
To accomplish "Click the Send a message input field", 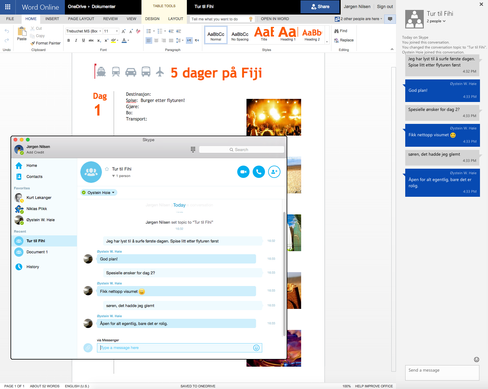I will tap(442, 373).
